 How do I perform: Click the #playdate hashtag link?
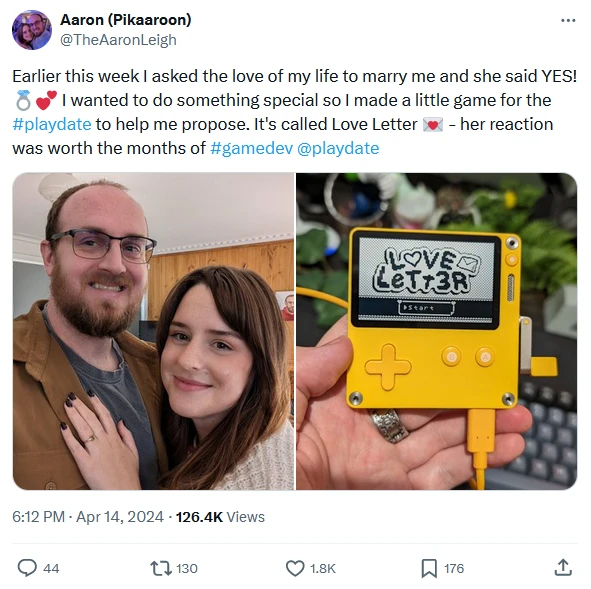tap(52, 124)
